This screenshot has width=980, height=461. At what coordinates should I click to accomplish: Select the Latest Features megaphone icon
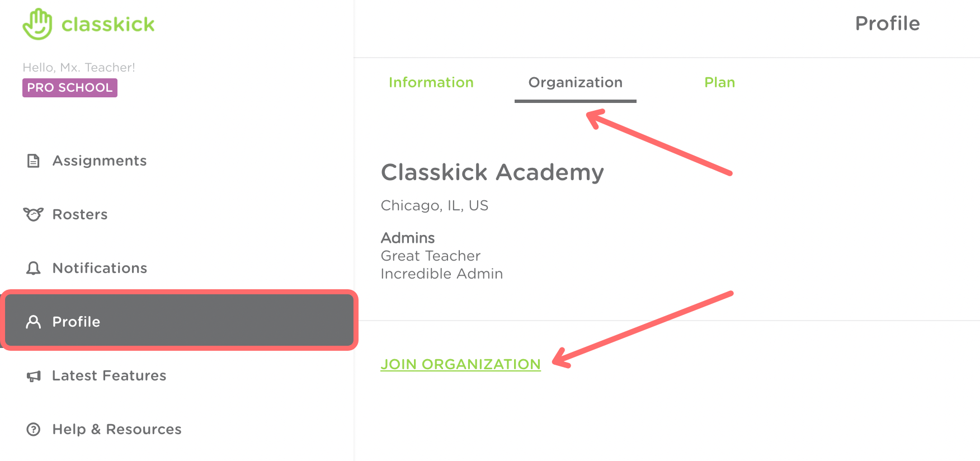(x=34, y=375)
